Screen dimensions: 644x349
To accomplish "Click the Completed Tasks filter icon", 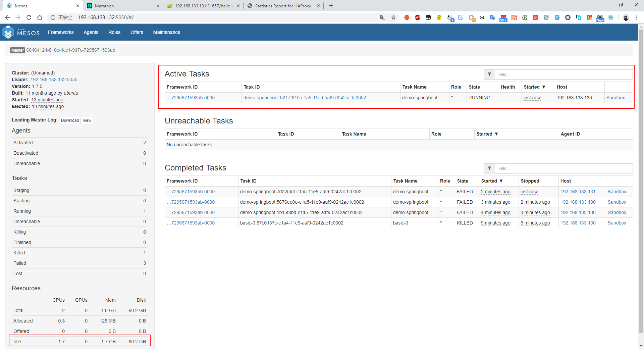I will click(489, 168).
